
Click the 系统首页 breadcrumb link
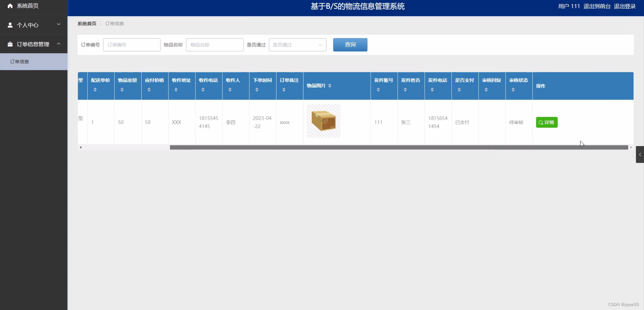click(87, 24)
